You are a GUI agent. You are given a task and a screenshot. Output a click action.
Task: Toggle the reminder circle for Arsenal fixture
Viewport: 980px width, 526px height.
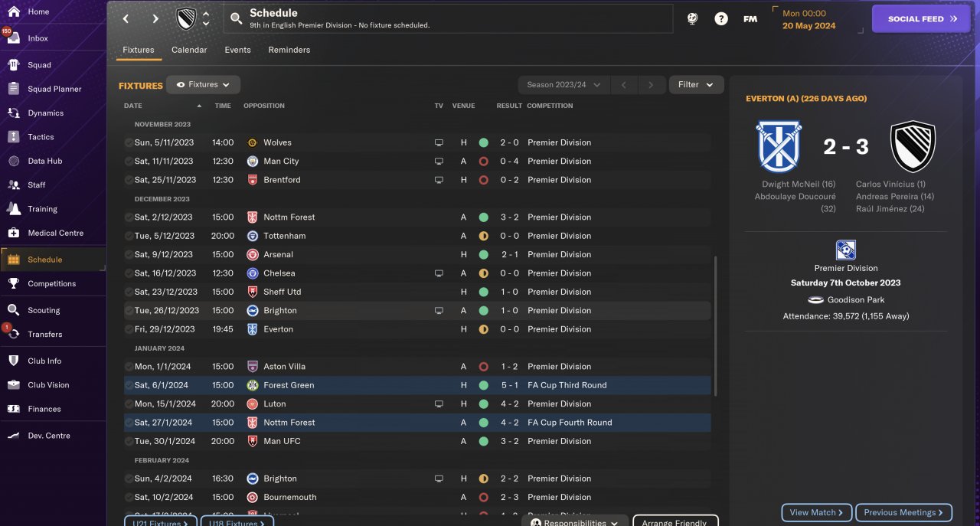[x=129, y=254]
